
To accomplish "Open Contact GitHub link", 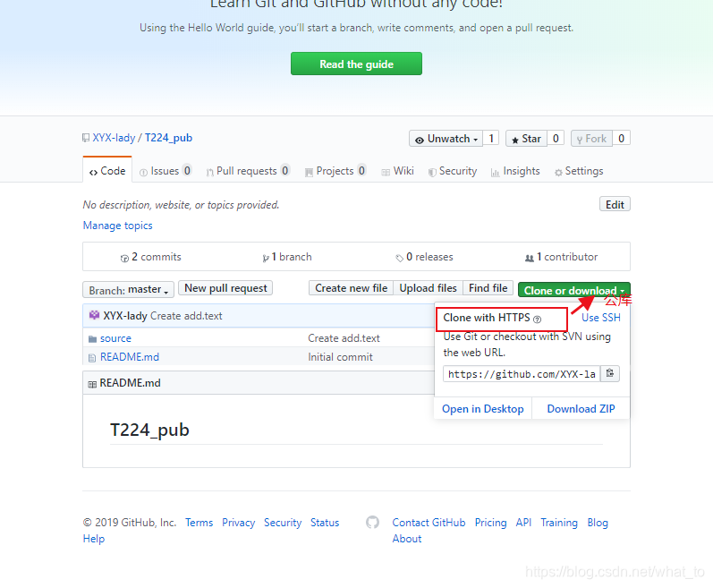I will click(429, 523).
